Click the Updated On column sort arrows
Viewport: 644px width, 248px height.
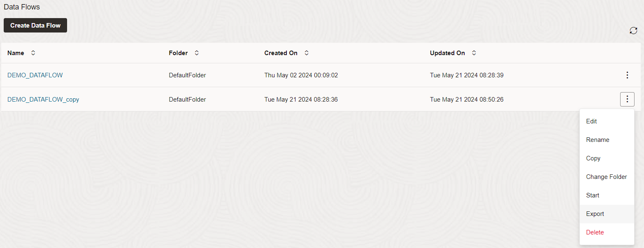click(x=474, y=53)
